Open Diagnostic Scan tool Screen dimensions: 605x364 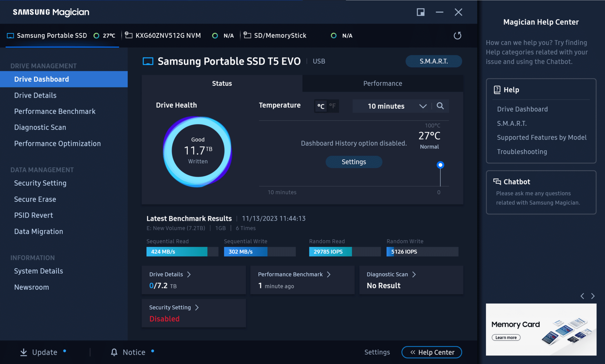[x=40, y=127]
